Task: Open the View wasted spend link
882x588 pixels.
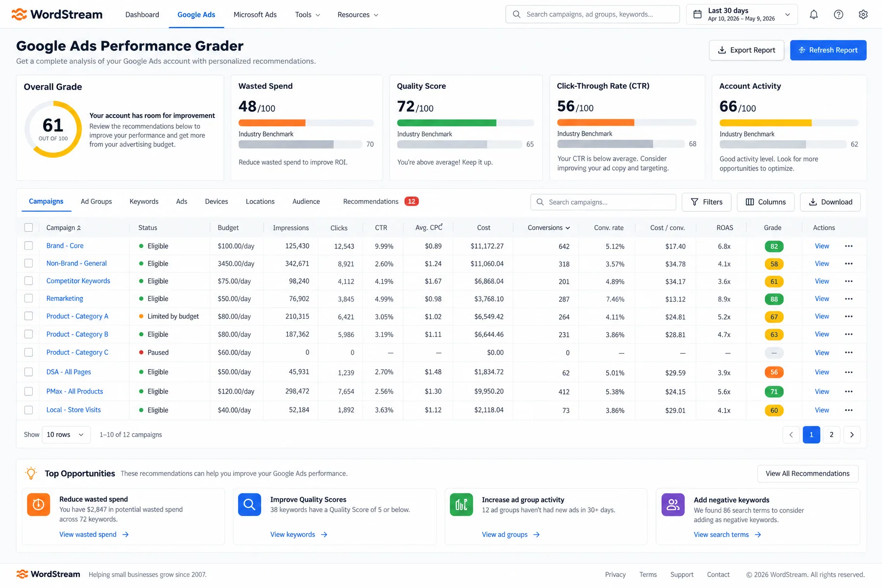Action: coord(94,535)
